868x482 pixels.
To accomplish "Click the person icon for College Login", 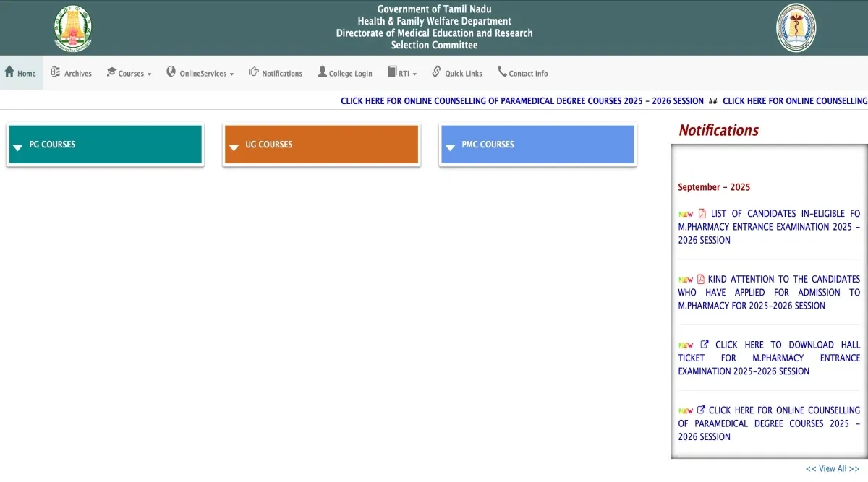I will [x=322, y=72].
